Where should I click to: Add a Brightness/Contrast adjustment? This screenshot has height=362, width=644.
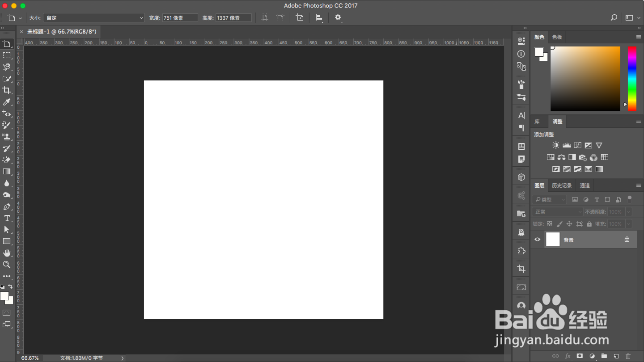(555, 145)
